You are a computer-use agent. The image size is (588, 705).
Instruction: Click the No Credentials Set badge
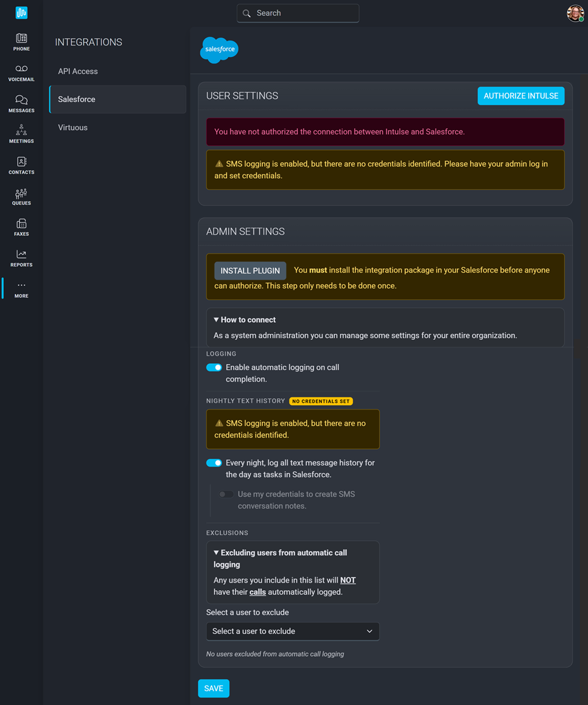point(321,401)
